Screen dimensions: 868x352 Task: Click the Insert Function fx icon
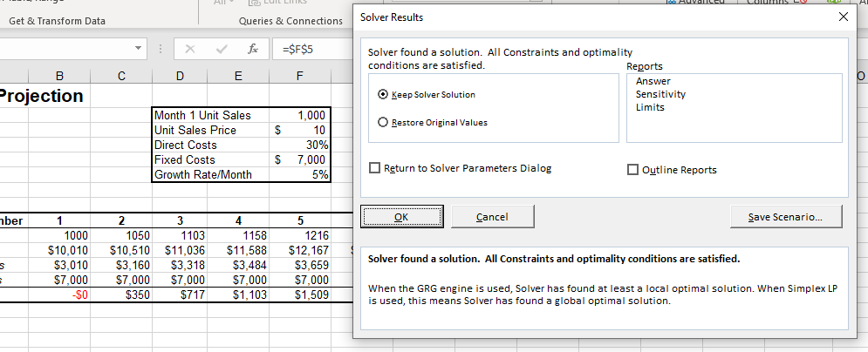click(253, 49)
